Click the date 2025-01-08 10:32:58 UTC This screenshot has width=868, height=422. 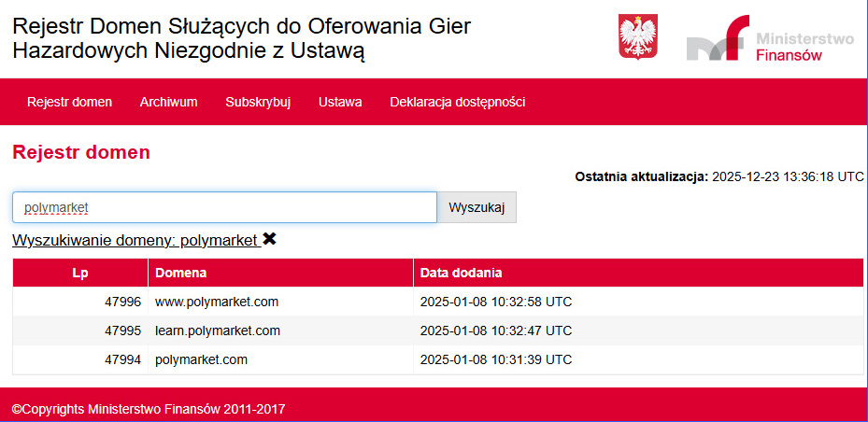click(496, 302)
